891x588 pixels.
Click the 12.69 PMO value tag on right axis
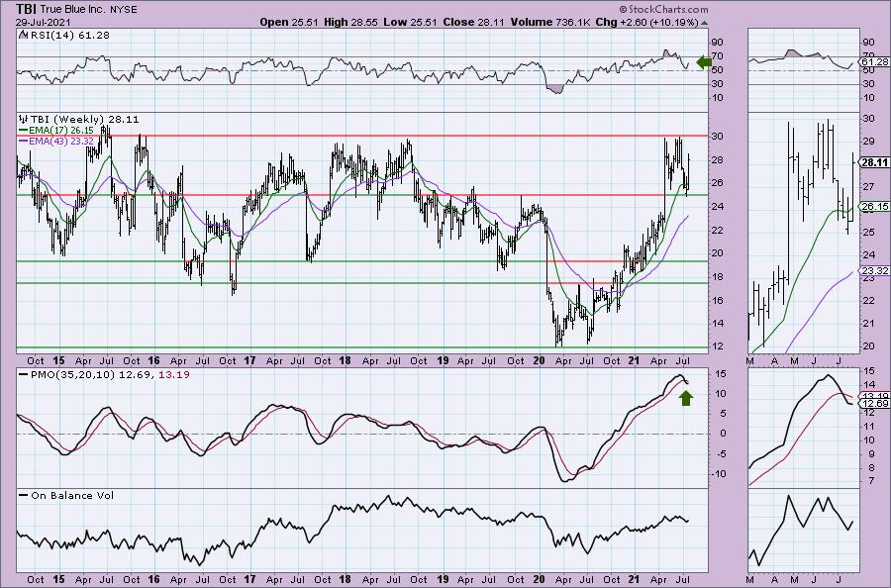click(875, 403)
